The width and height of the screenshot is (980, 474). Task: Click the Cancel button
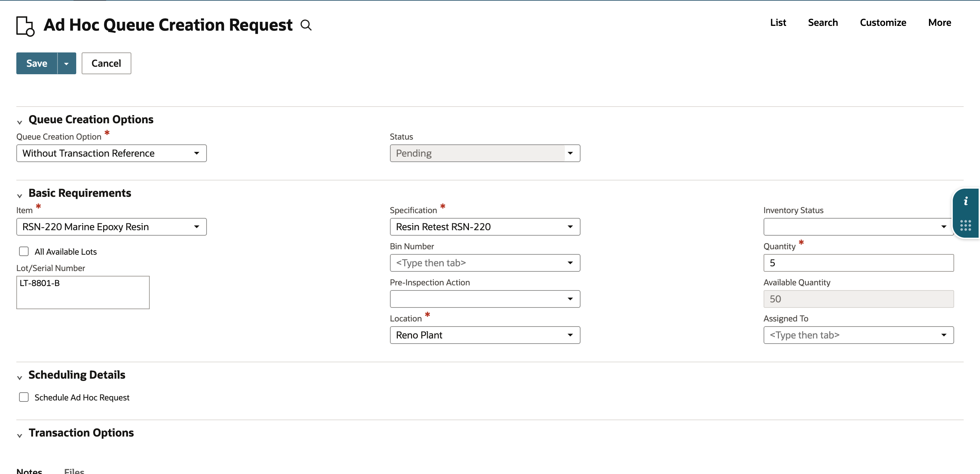pos(107,63)
